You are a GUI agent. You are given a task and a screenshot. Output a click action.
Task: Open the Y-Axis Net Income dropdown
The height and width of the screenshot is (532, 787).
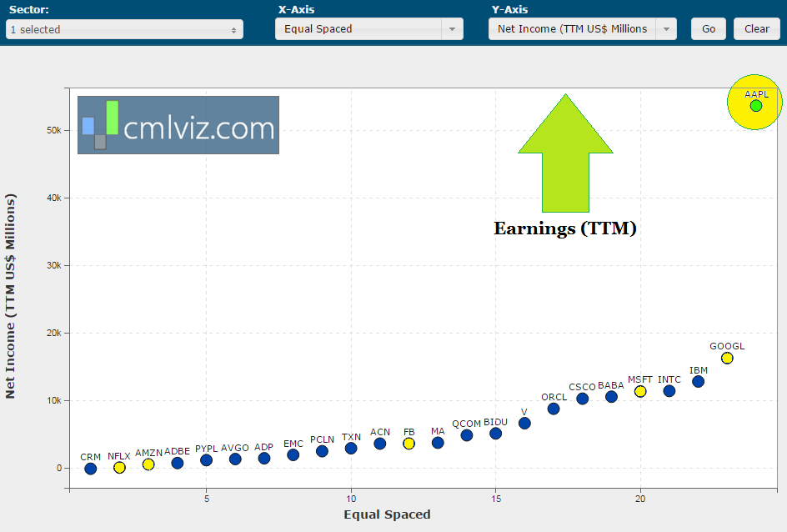pyautogui.click(x=582, y=29)
